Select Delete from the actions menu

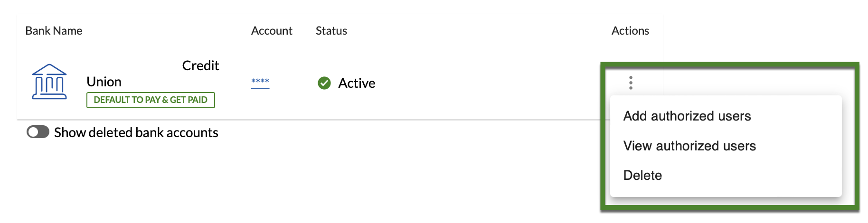point(642,176)
